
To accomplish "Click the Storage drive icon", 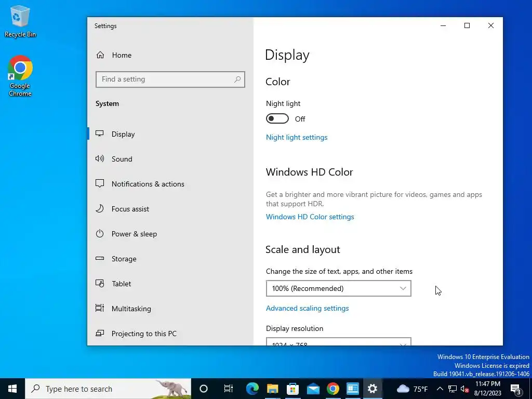I will pyautogui.click(x=100, y=258).
